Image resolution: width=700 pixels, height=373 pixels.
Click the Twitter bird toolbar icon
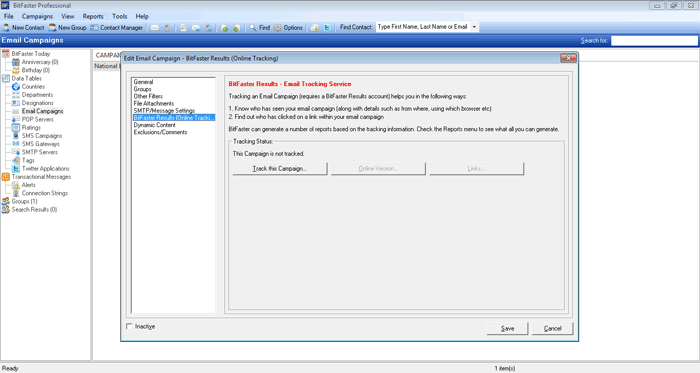click(x=327, y=28)
